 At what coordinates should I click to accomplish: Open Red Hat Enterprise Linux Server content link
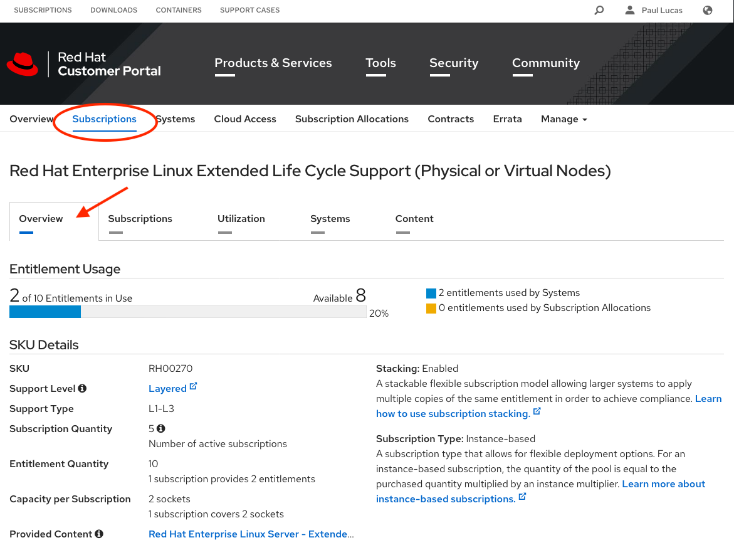[x=251, y=534]
